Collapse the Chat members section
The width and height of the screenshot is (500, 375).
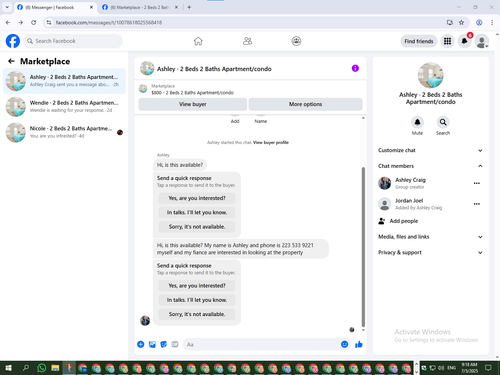pos(430,166)
